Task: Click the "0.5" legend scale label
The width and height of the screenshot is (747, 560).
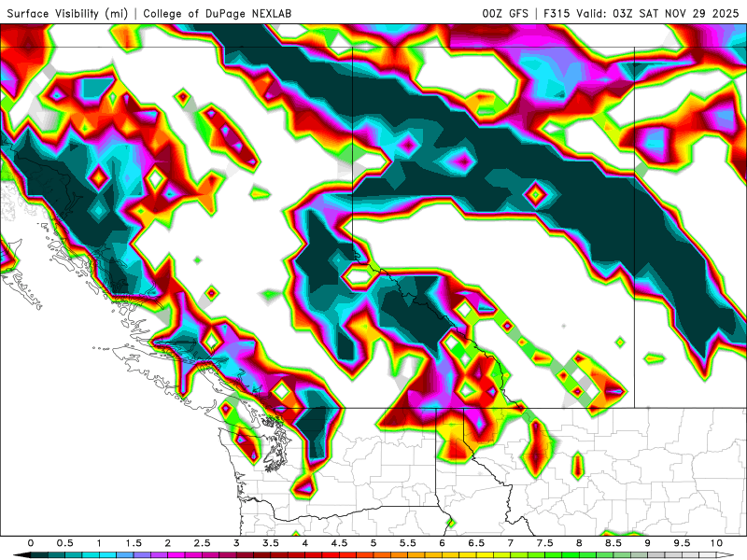Action: (64, 543)
